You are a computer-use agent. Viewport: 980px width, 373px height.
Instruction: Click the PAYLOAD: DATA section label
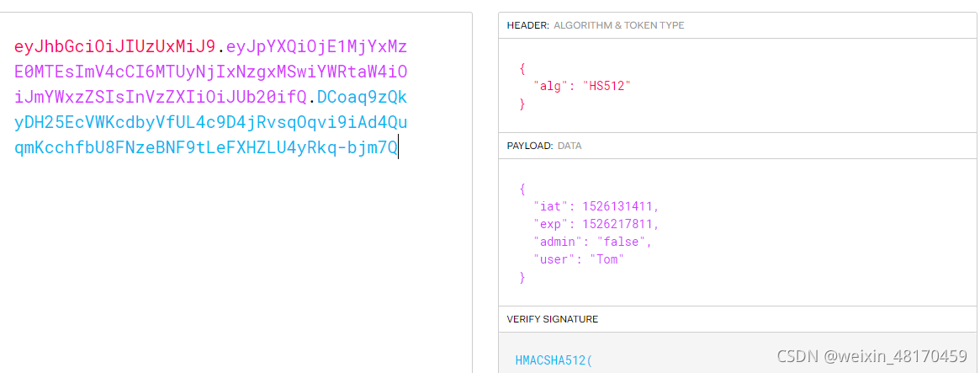[543, 146]
